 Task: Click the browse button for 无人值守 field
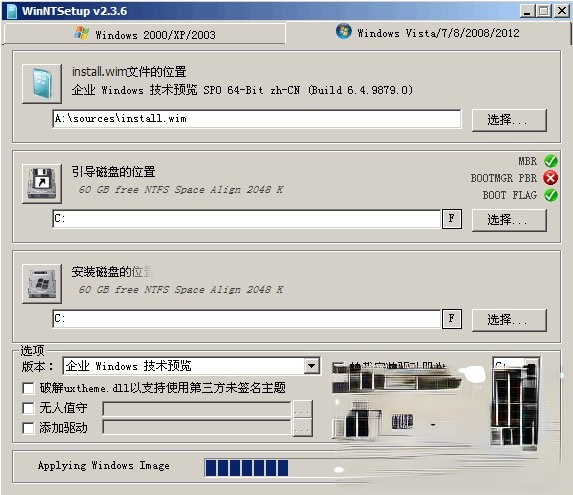pos(303,410)
